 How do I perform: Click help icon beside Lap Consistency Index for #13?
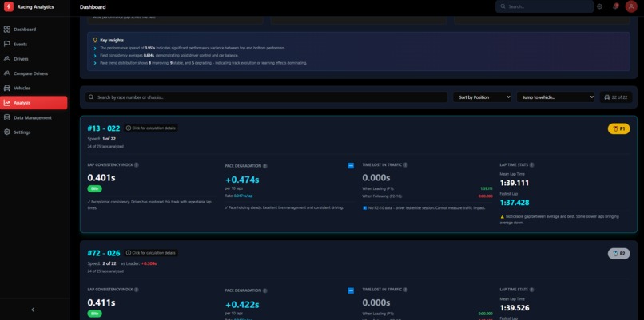click(137, 165)
